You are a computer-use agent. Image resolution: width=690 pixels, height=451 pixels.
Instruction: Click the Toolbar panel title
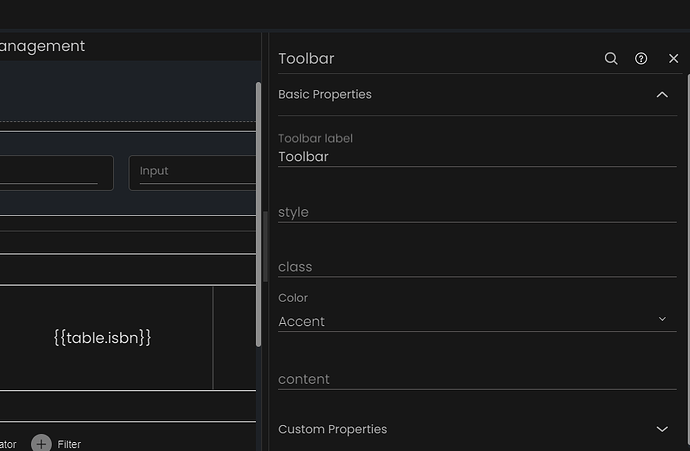[x=306, y=59]
